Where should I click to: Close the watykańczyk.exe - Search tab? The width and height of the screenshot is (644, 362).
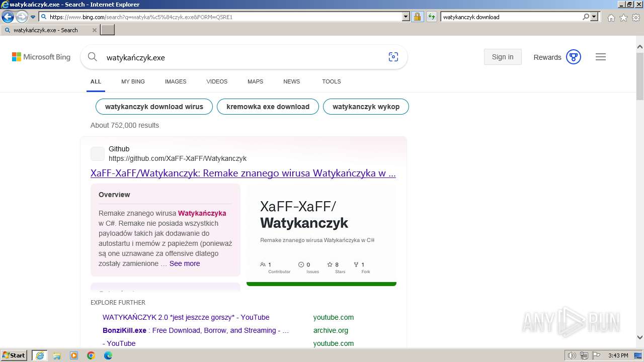tap(95, 30)
